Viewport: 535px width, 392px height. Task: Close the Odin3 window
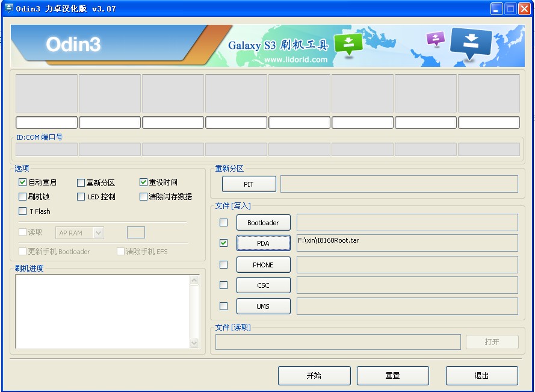click(524, 8)
